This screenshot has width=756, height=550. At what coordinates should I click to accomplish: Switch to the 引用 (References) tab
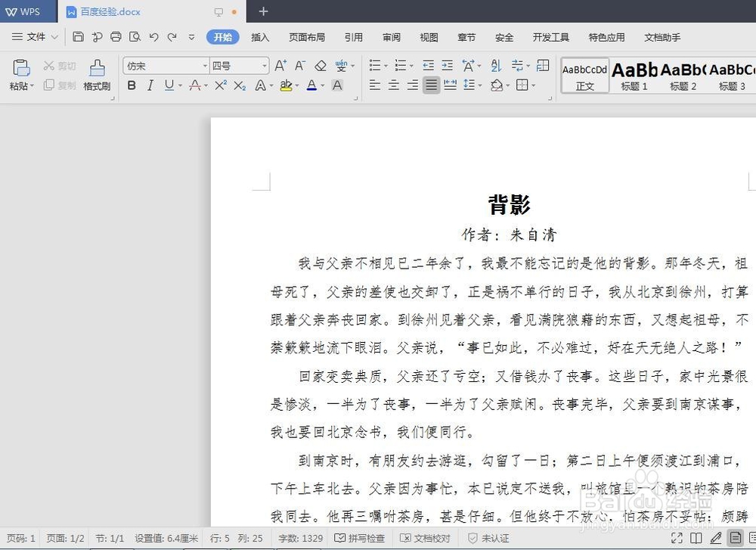(x=353, y=37)
